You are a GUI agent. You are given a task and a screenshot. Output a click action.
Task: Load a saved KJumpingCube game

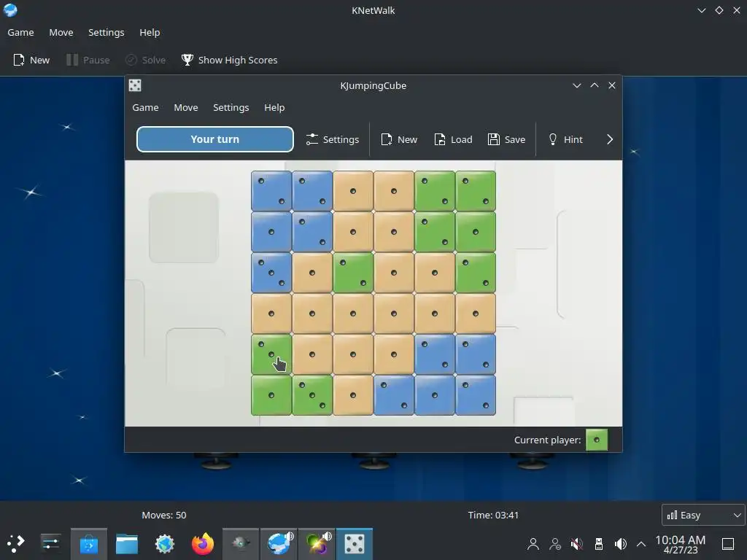pyautogui.click(x=453, y=139)
